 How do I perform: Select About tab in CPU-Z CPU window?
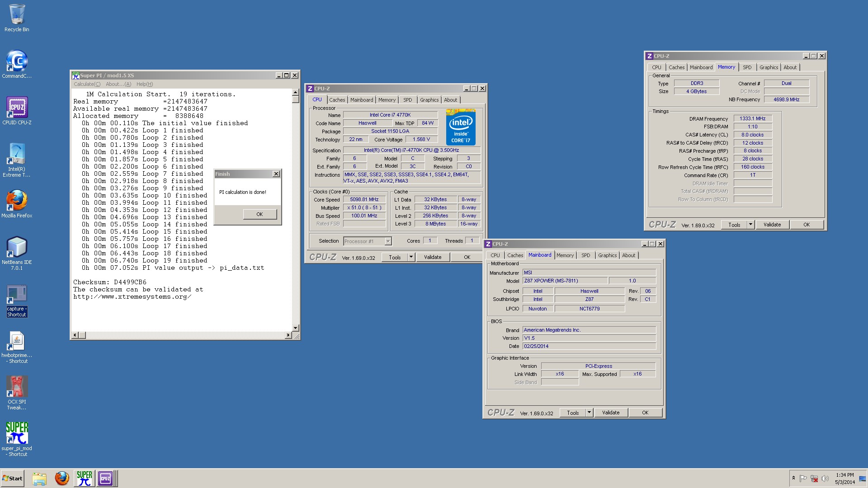point(450,100)
